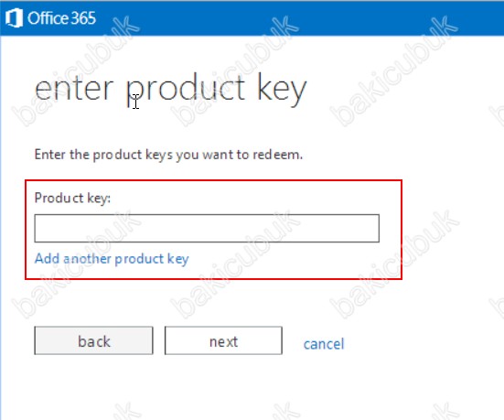Click the word 'enter' in the page heading
The image size is (504, 420).
pos(74,89)
